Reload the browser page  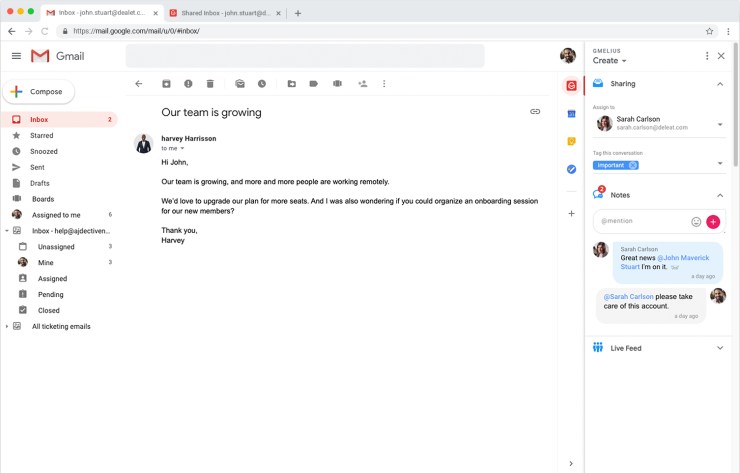[x=45, y=31]
